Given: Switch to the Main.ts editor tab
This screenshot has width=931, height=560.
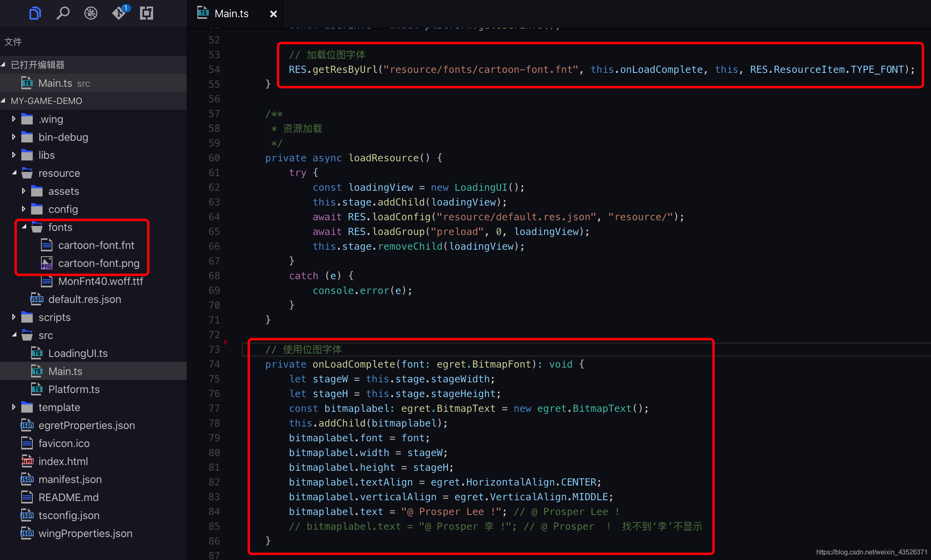Looking at the screenshot, I should pos(231,14).
